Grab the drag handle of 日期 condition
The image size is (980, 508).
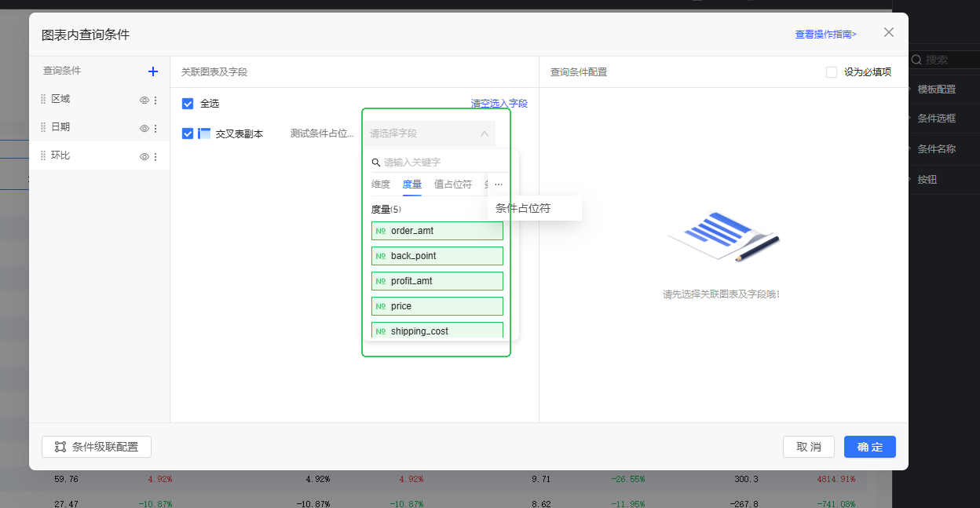point(43,127)
